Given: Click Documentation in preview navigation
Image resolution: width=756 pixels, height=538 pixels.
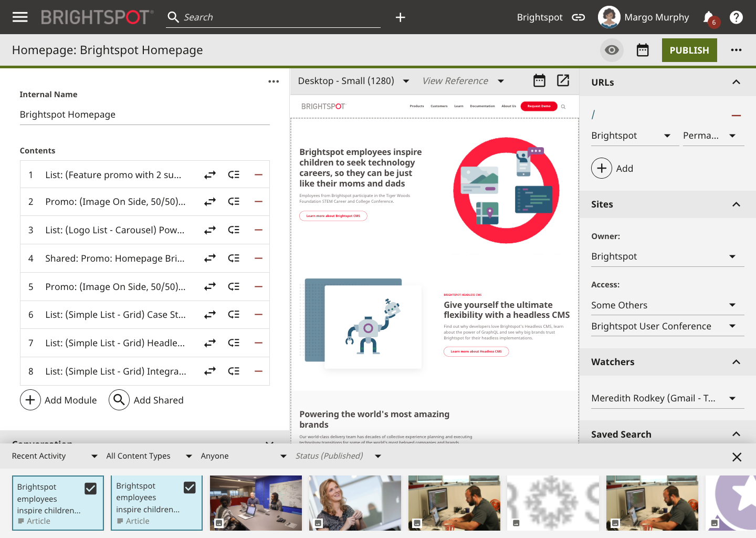Looking at the screenshot, I should tap(482, 106).
